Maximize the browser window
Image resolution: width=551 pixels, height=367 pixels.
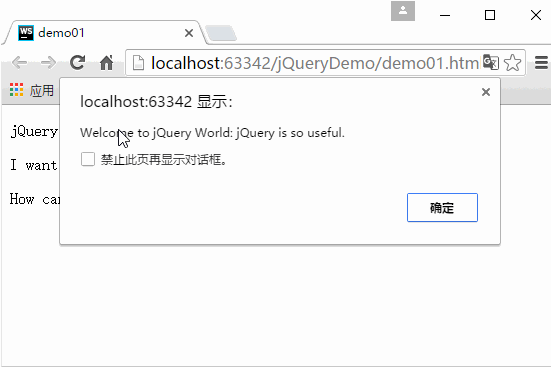pyautogui.click(x=490, y=15)
